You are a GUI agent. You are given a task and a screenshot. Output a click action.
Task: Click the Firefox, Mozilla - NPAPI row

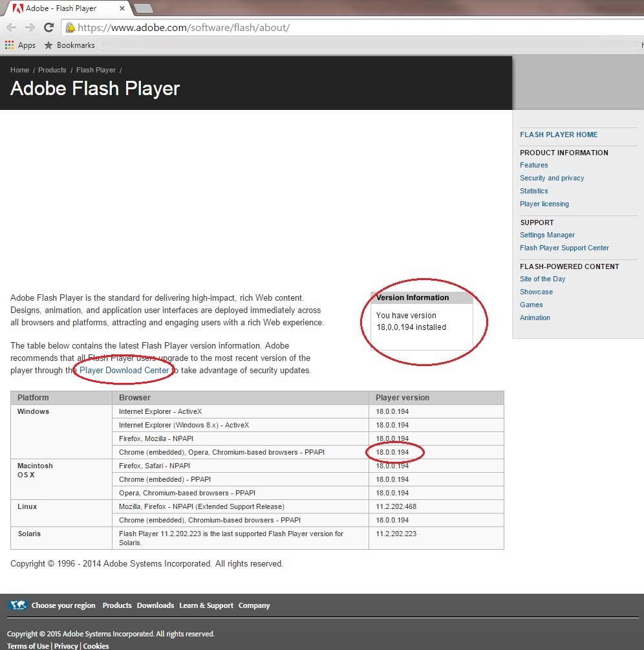[x=308, y=439]
